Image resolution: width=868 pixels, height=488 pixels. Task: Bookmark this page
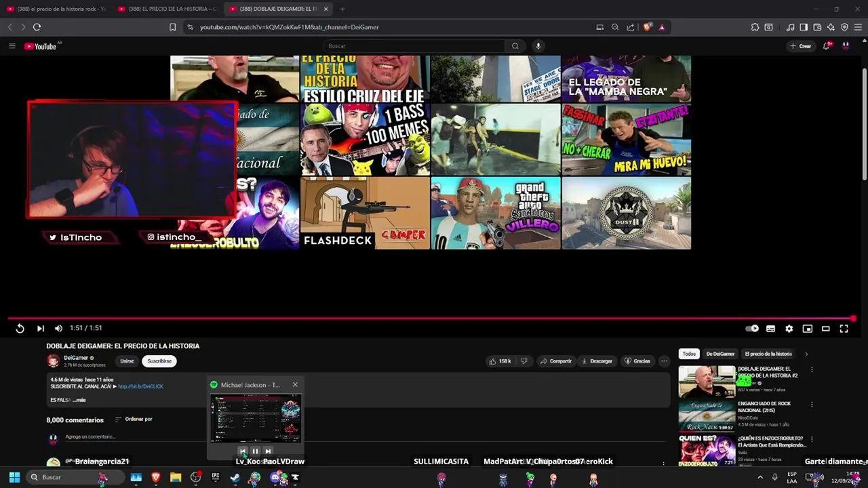click(172, 27)
